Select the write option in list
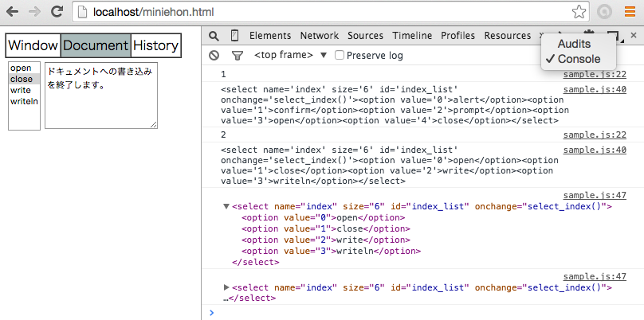 pyautogui.click(x=24, y=90)
